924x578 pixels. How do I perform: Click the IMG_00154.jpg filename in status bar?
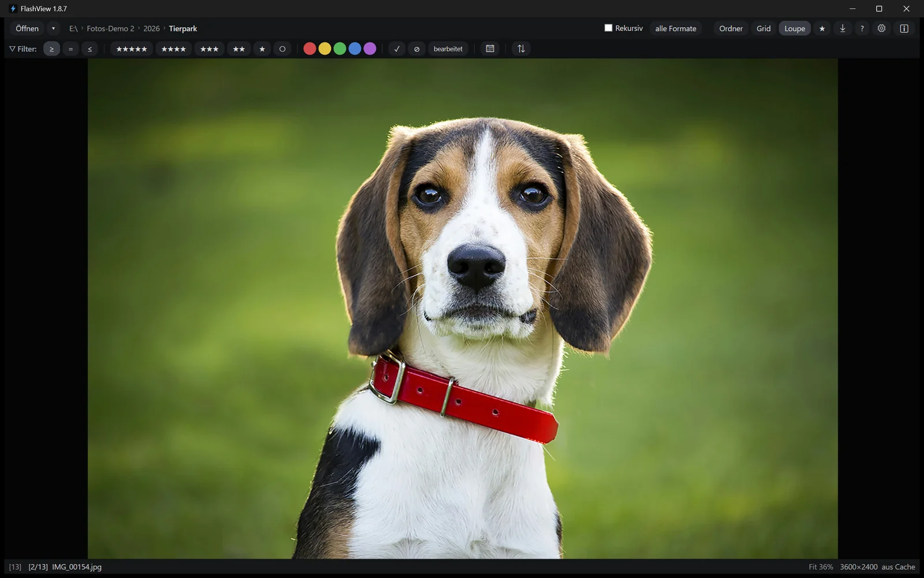[77, 567]
